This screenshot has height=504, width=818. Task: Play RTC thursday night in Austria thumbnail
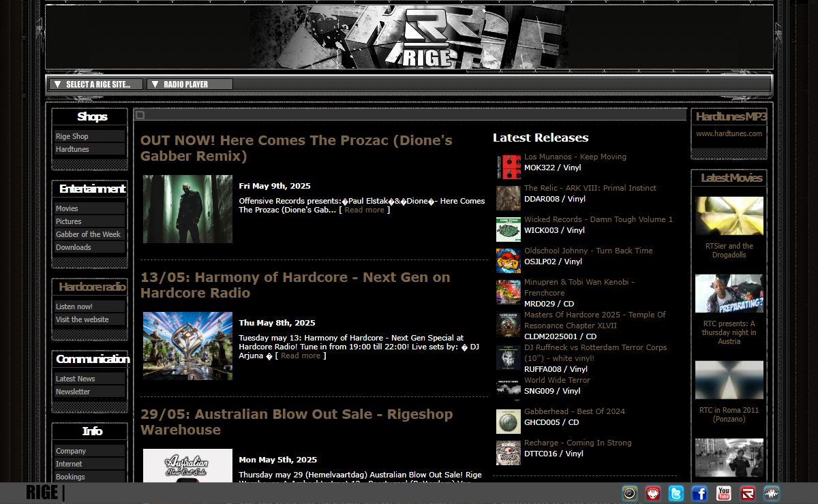729,294
